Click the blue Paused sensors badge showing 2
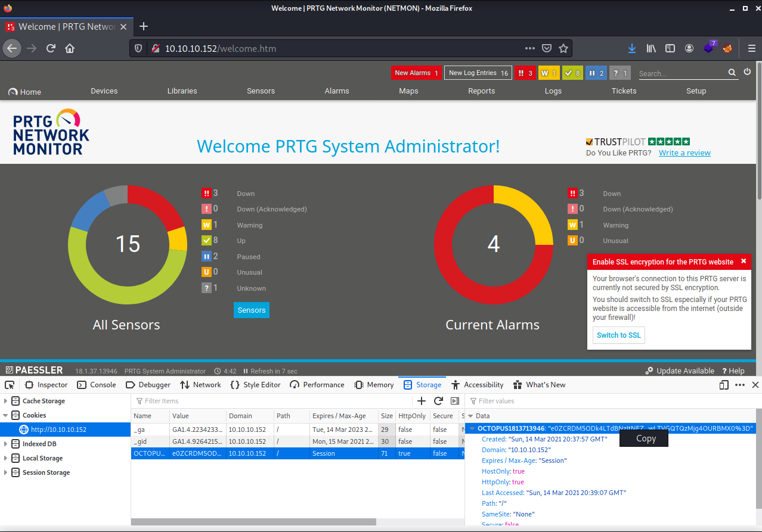Viewport: 762px width, 532px height. click(x=596, y=73)
